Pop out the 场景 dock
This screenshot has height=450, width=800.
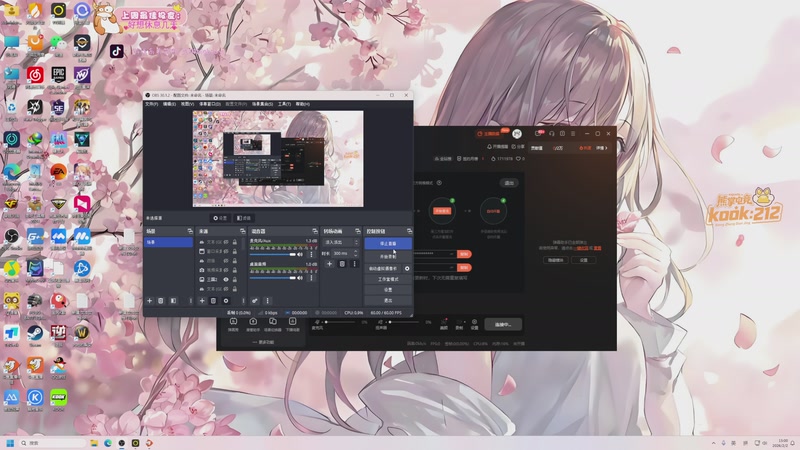click(190, 231)
